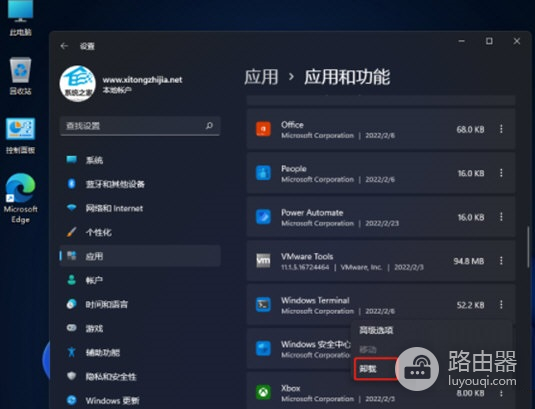Open the three-dot menu for VMware Tools

click(501, 261)
